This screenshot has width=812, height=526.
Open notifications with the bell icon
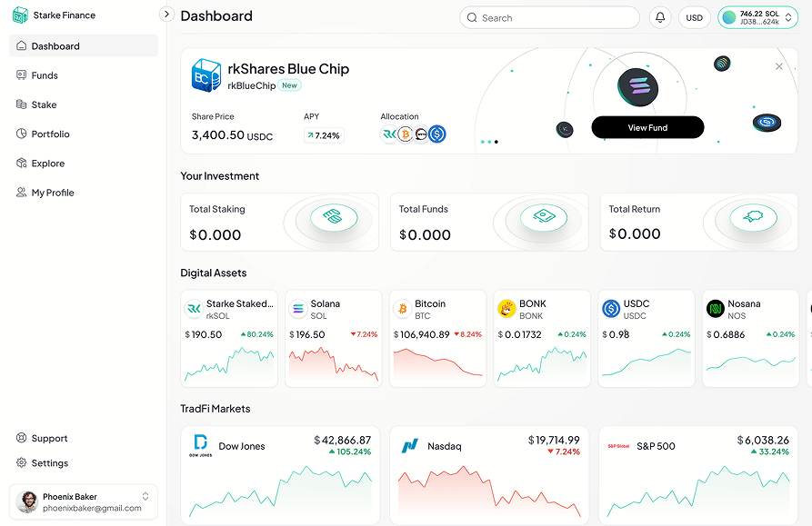[x=660, y=17]
